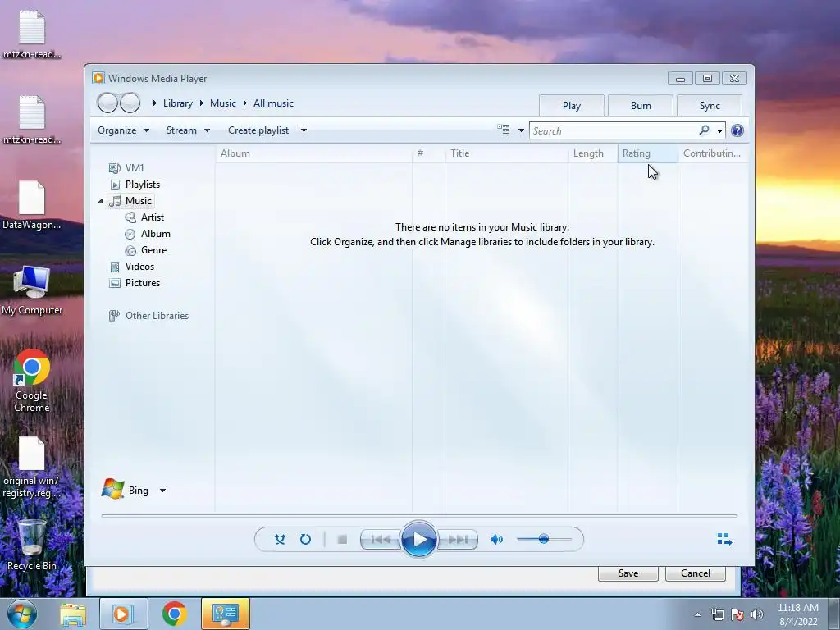Image resolution: width=840 pixels, height=630 pixels.
Task: Sort by Title column header
Action: (506, 153)
